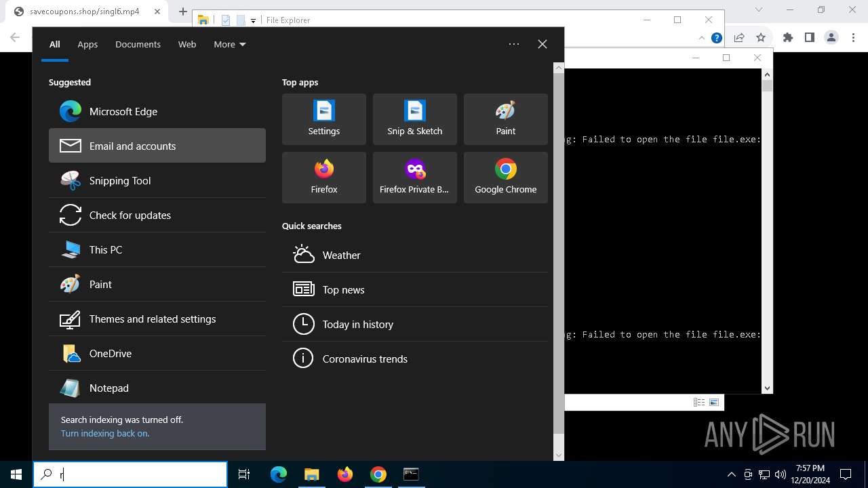Open Settings tile in Top apps
The image size is (868, 488).
(x=324, y=119)
